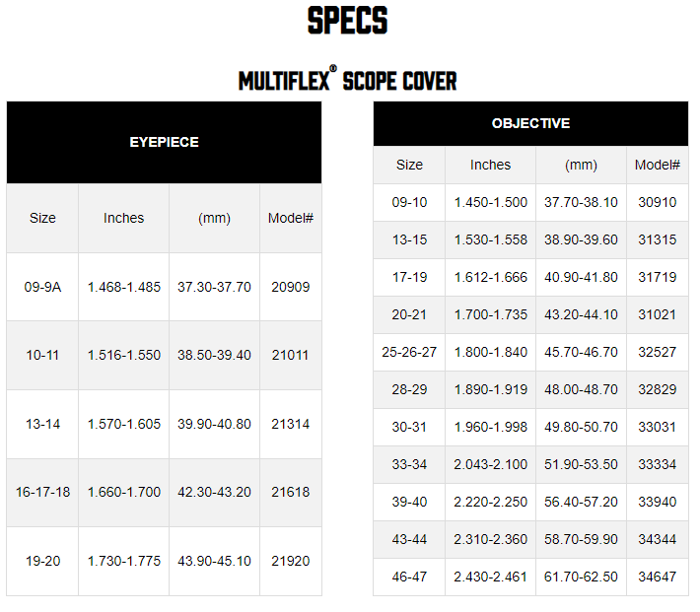Viewport: 700px width, 612px height.
Task: Click eyepiece table Model# column header
Action: tap(291, 218)
